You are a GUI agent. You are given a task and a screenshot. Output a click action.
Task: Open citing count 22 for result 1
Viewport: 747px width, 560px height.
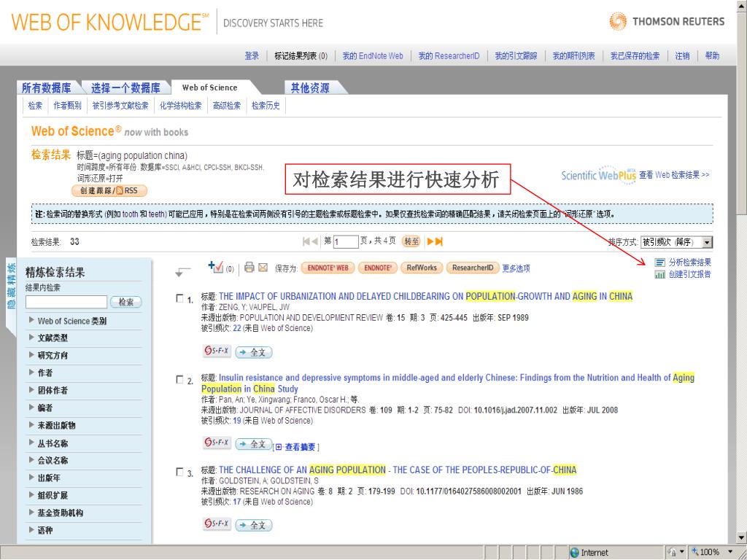click(237, 328)
